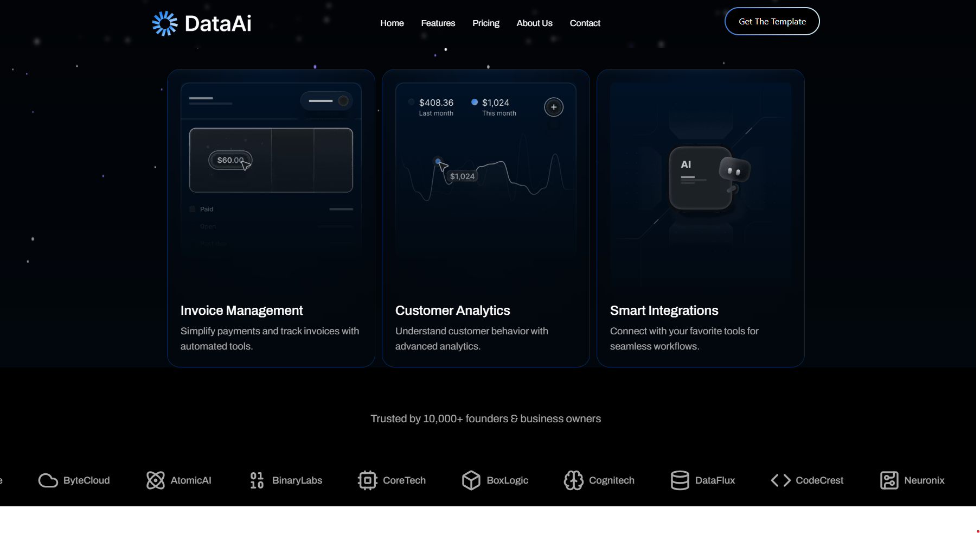Select the This month indicator dot
Screen dimensions: 980x533
[x=474, y=101]
